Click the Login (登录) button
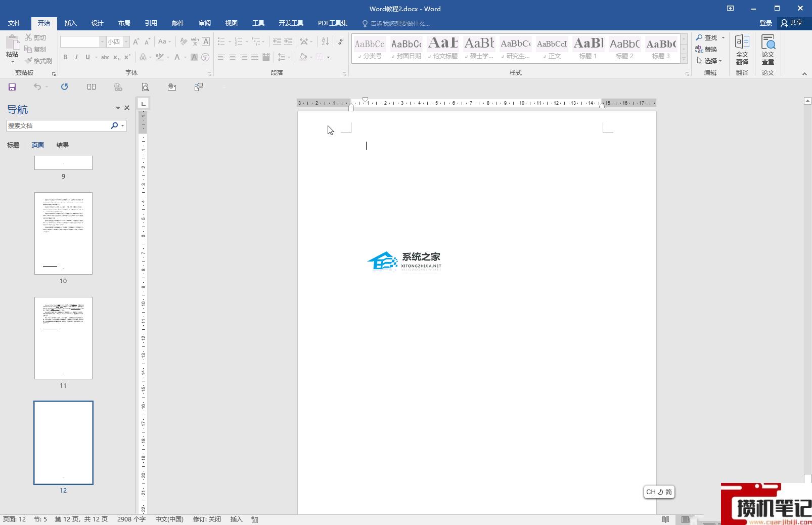The width and height of the screenshot is (812, 525). [x=765, y=23]
